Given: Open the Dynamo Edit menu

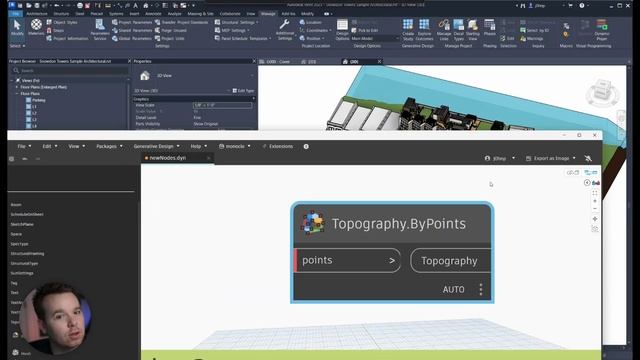Looking at the screenshot, I should click(x=50, y=146).
